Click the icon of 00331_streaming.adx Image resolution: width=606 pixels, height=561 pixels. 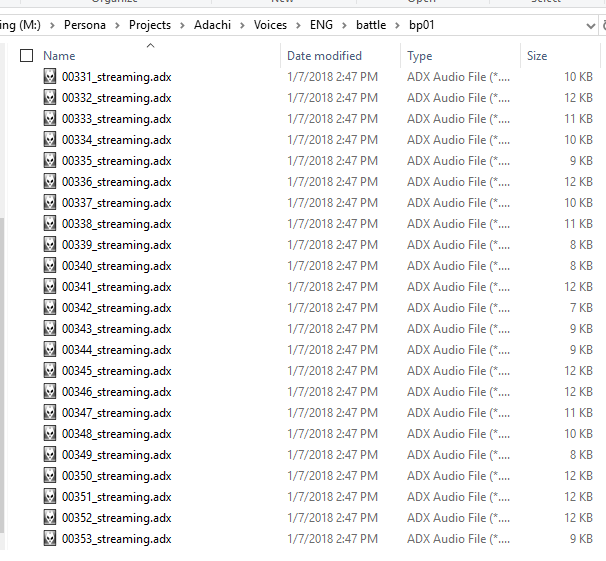(x=50, y=77)
